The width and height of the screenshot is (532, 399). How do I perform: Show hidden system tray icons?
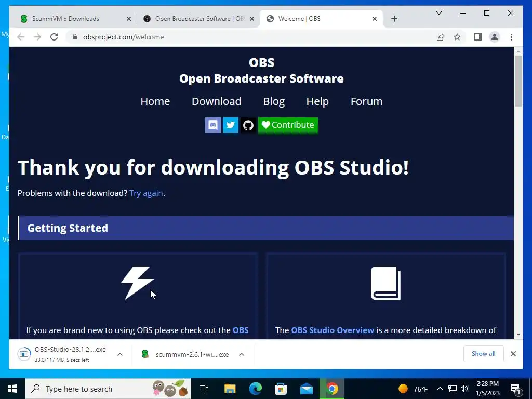point(440,389)
